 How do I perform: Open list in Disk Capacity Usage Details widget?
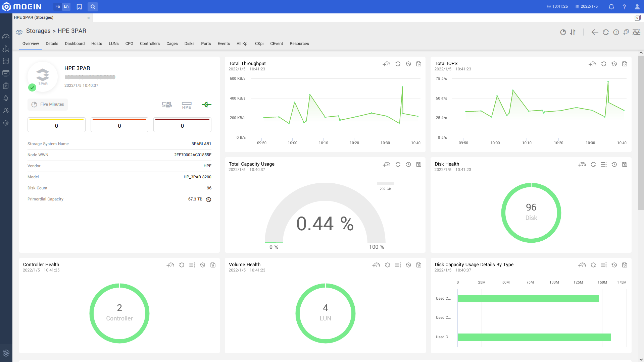pos(603,265)
